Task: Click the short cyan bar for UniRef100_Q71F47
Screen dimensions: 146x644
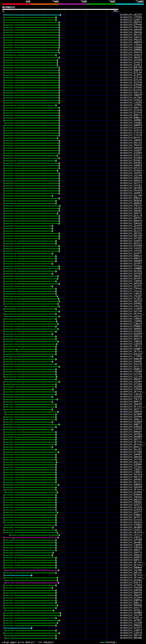Action: 18,628
